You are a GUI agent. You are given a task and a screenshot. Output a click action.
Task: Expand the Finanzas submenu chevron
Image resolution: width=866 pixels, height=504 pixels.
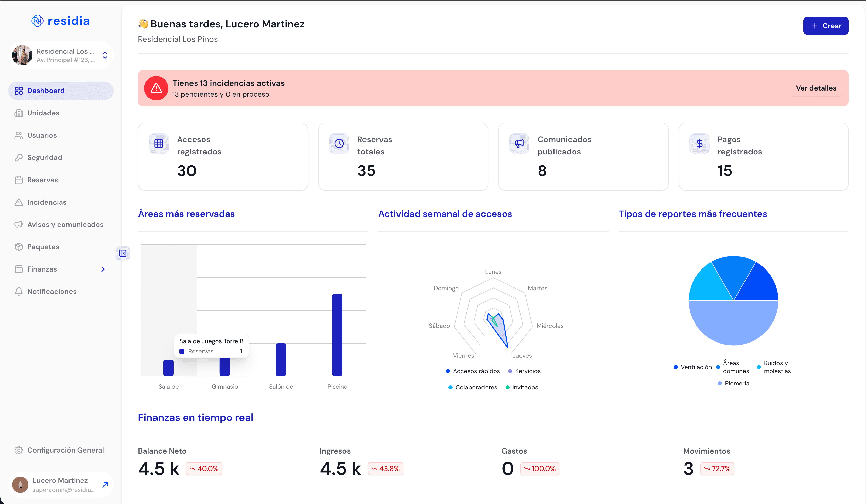pos(103,269)
